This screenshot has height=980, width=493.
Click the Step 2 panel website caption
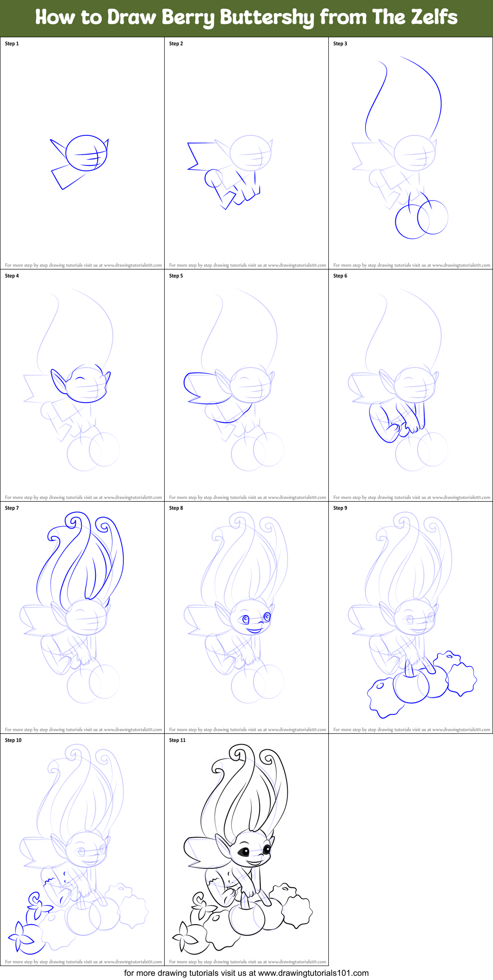(248, 265)
